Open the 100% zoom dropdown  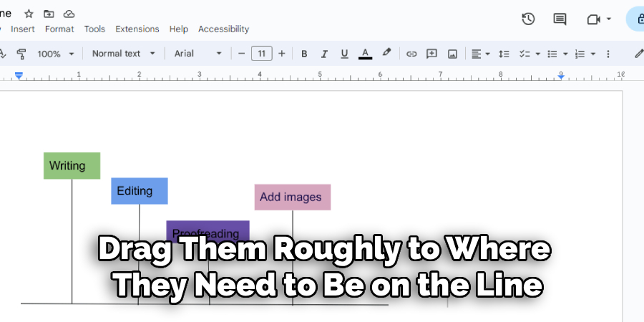tap(57, 54)
